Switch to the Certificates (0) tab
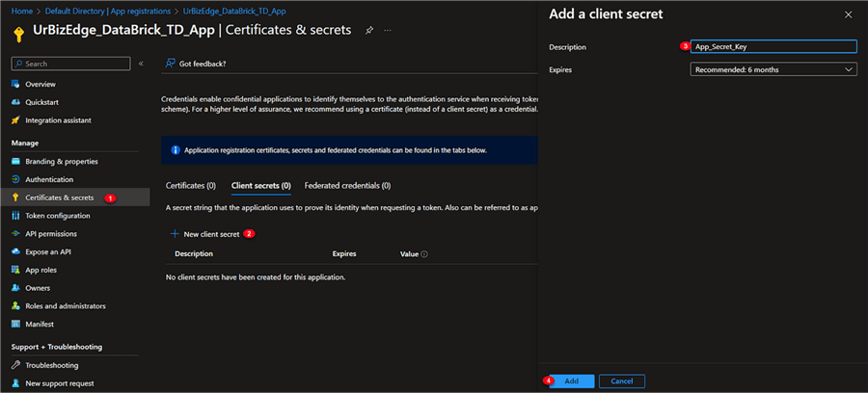Screen dimensions: 868x393 point(190,185)
